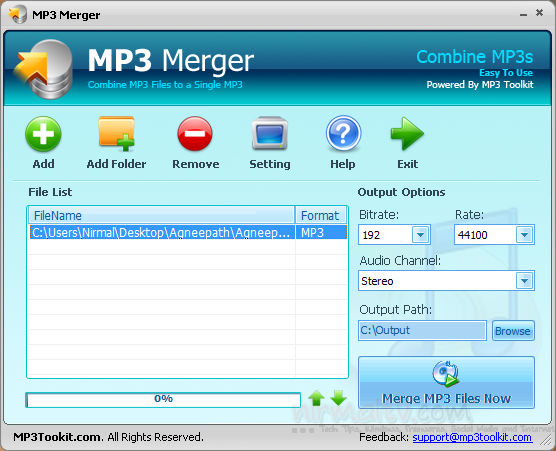Click the MP3 format cell in file row
Image resolution: width=556 pixels, height=451 pixels.
[x=321, y=233]
